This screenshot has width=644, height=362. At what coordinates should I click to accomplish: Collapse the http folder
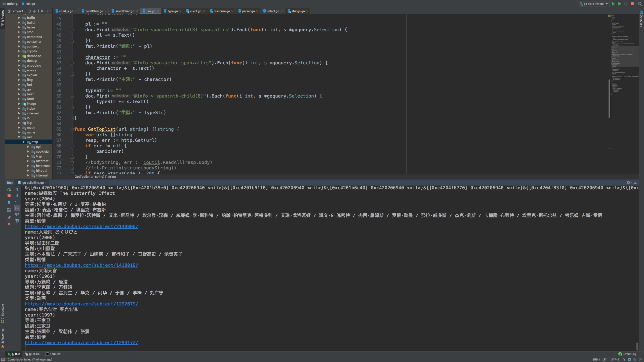click(23, 142)
